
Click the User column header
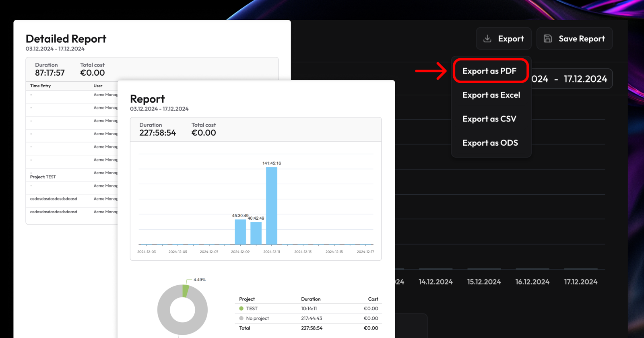(x=98, y=86)
